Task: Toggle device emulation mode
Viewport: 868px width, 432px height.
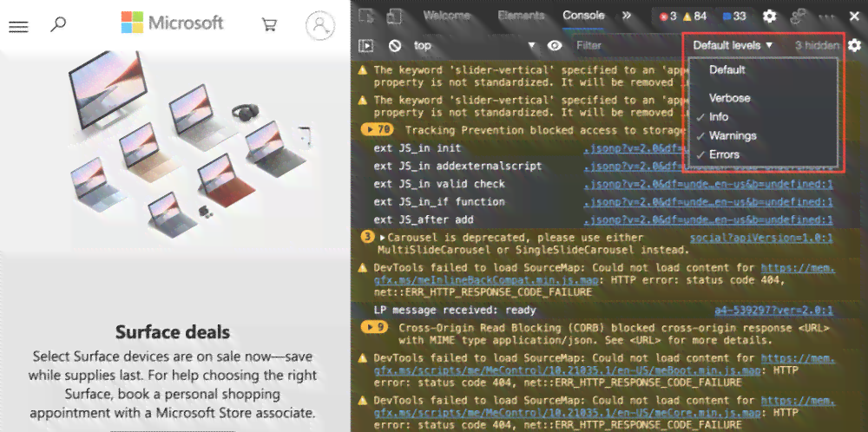Action: (x=394, y=16)
